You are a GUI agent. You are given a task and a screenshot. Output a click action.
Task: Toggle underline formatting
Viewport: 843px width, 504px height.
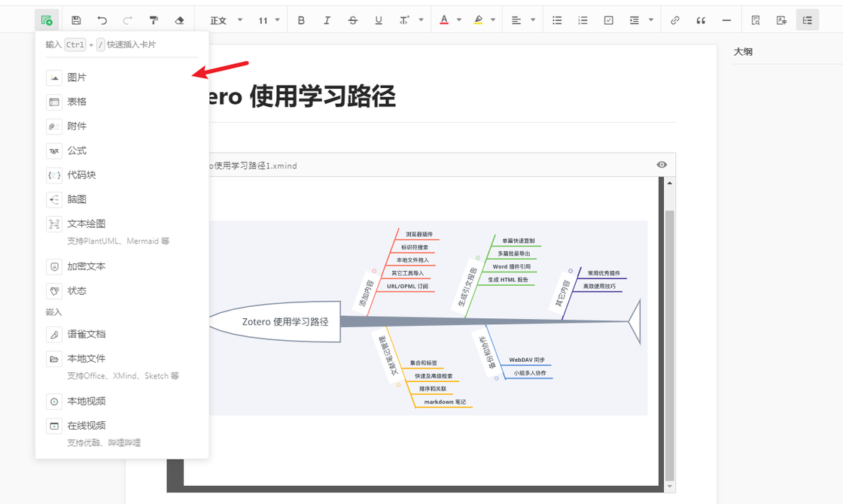click(x=379, y=20)
